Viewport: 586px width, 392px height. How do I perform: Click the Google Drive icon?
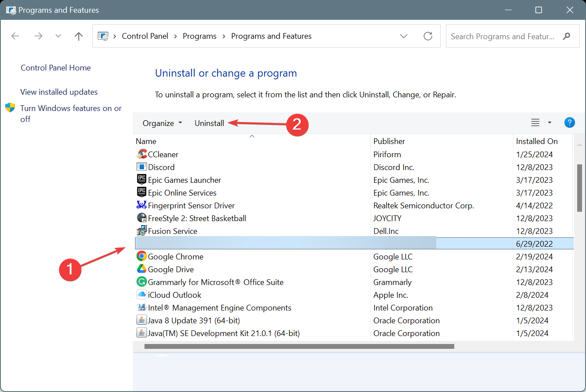click(x=142, y=269)
